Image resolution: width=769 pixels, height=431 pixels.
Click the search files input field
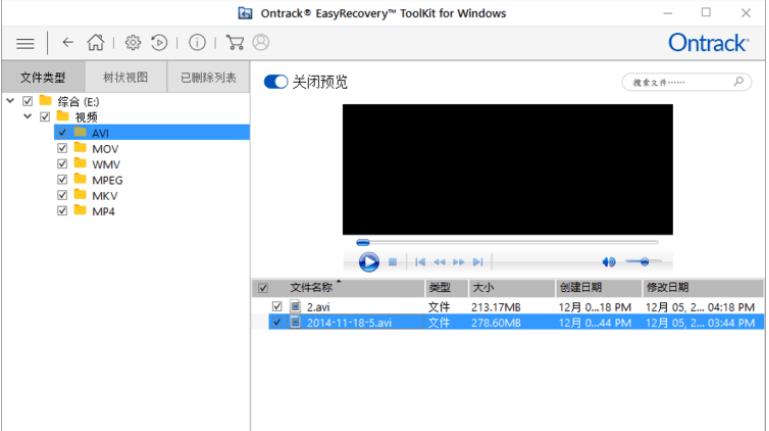(x=686, y=82)
